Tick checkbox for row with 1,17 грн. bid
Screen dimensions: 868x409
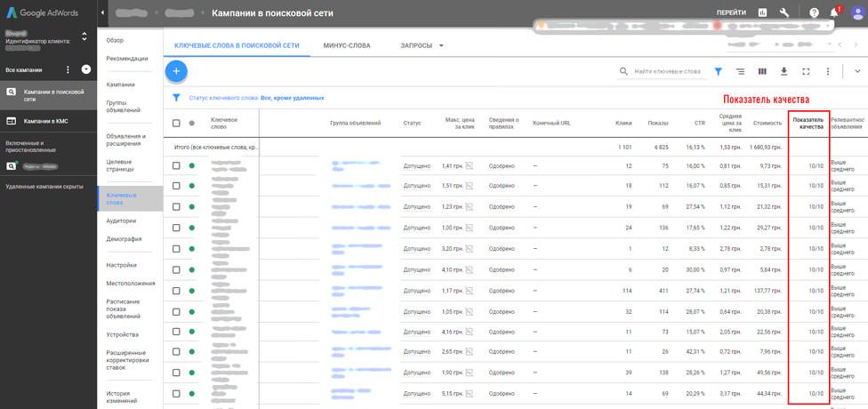[x=176, y=291]
